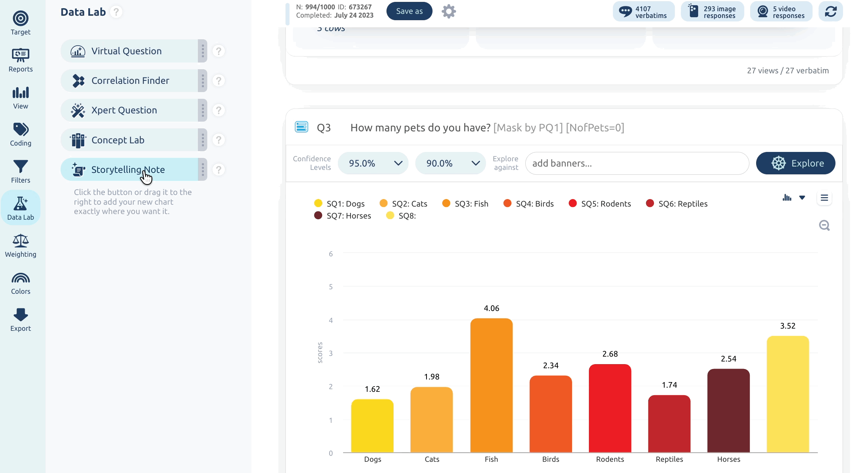This screenshot has width=868, height=473.
Task: Show help for Virtual Question
Action: click(x=218, y=51)
